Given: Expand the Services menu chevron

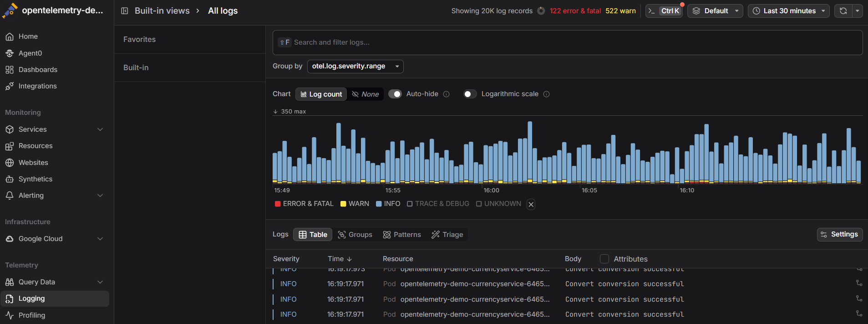Looking at the screenshot, I should (100, 129).
